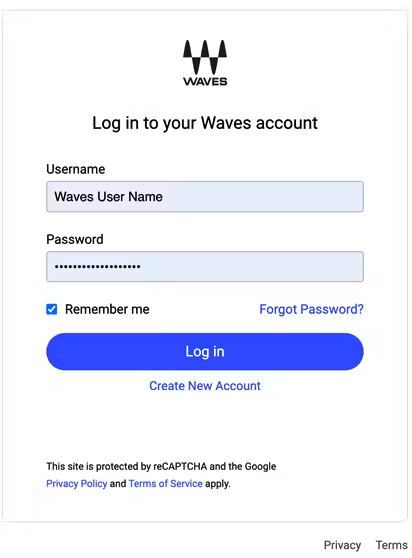Open the Terms of Service link
412x558 pixels.
165,484
